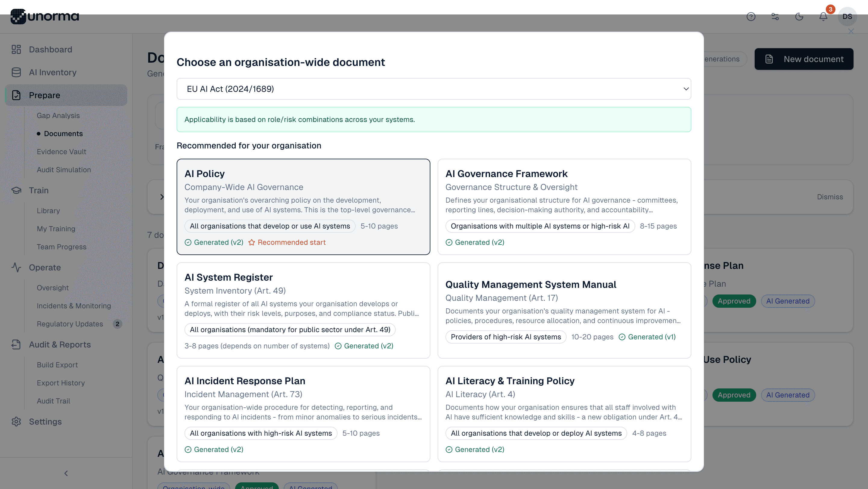The height and width of the screenshot is (489, 868).
Task: Click the Regulatory Updates count badge 2
Action: [117, 324]
